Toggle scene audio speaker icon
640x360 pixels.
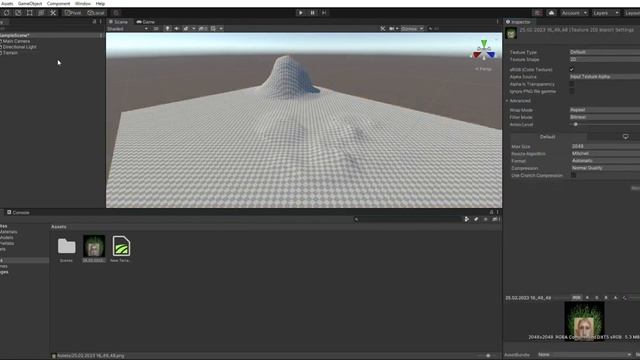[176, 29]
